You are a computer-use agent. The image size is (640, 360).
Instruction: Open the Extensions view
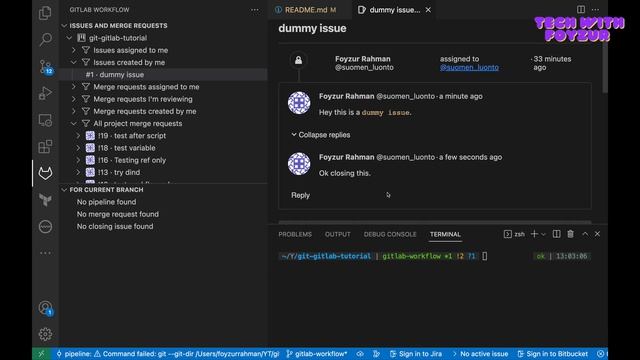[45, 147]
